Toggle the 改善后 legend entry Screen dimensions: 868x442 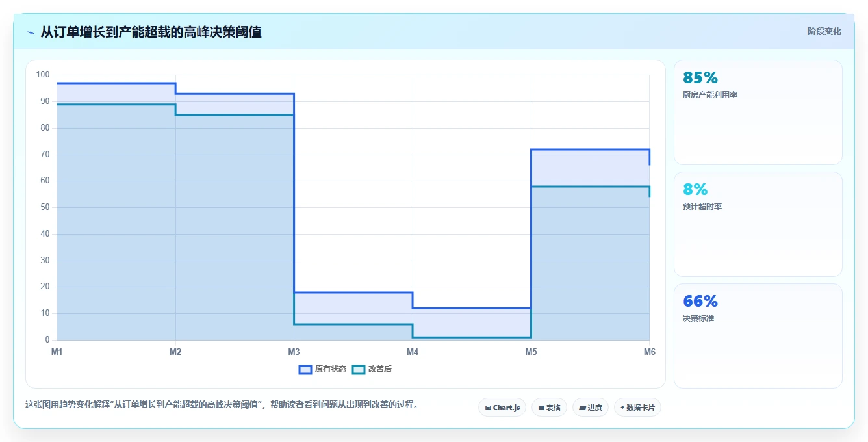pos(372,369)
